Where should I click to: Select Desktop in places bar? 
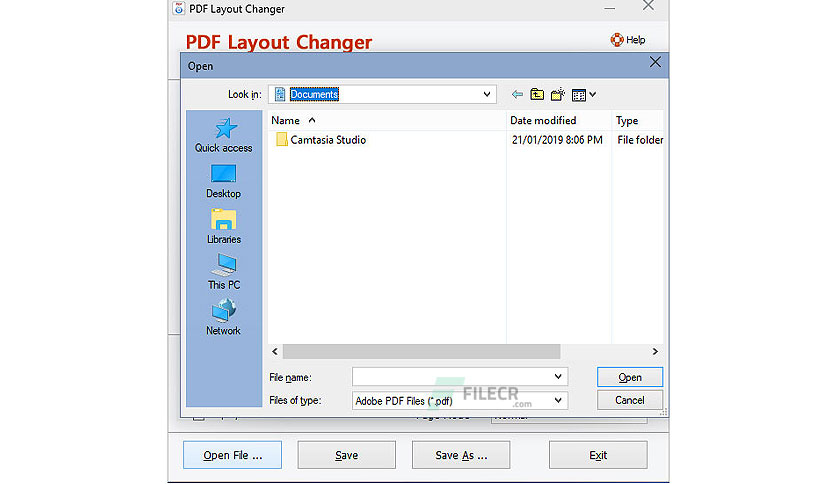223,182
